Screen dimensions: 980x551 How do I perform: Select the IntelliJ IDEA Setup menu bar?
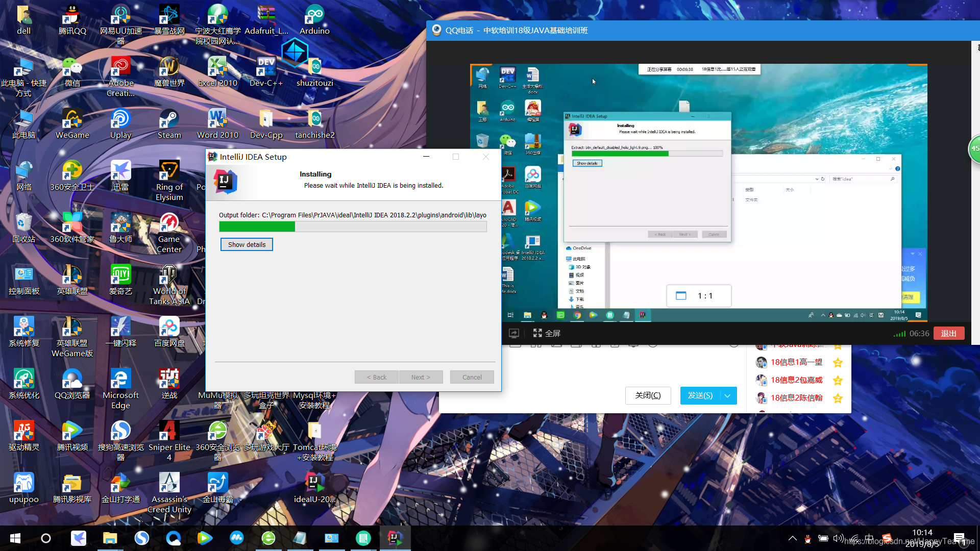(x=353, y=157)
